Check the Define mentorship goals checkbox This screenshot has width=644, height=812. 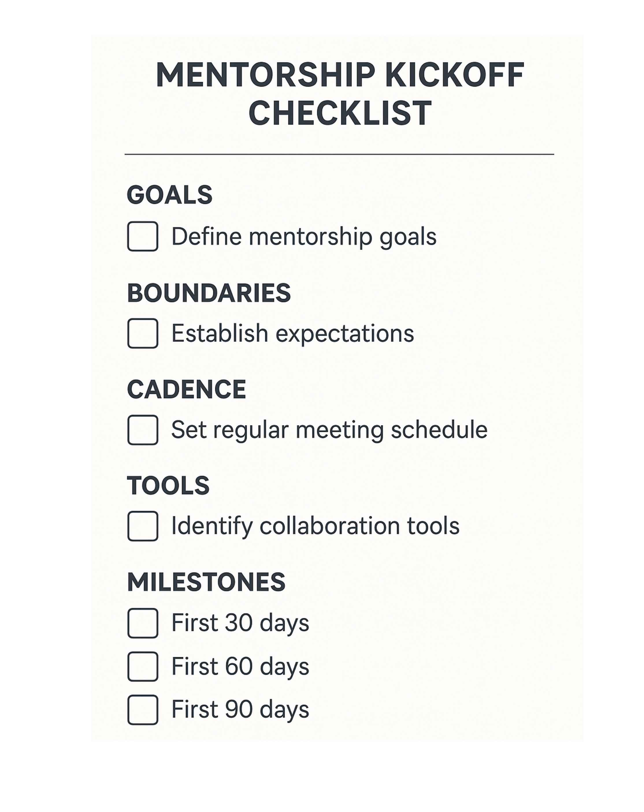pyautogui.click(x=142, y=236)
